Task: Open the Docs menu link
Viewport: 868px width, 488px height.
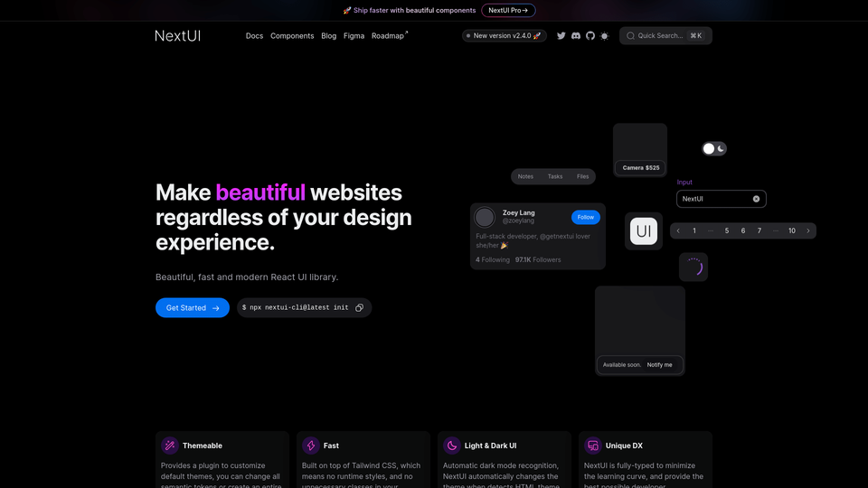Action: tap(254, 36)
